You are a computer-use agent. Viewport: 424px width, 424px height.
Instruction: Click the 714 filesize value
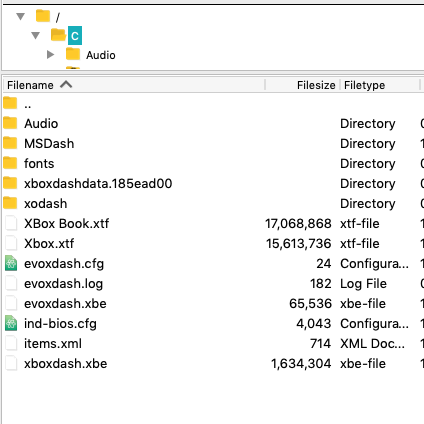pos(320,344)
